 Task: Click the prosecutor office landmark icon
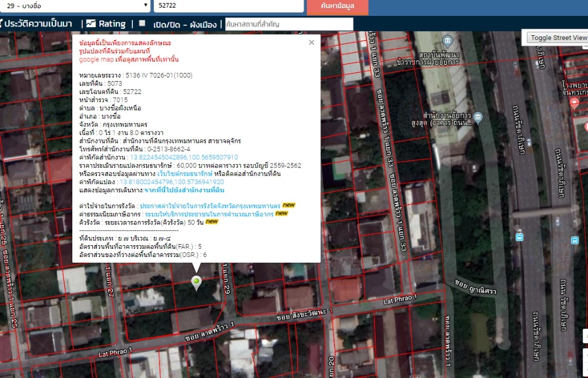477,116
